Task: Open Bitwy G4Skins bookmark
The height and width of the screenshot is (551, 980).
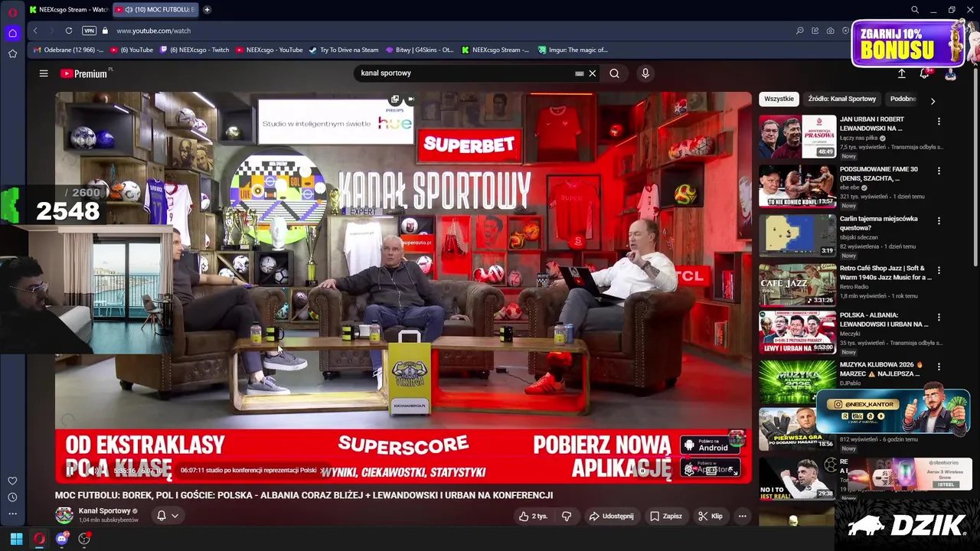Action: 420,50
